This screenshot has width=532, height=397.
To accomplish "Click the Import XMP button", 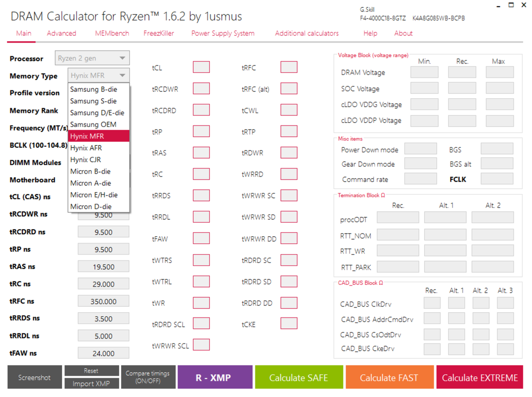I will pyautogui.click(x=92, y=384).
